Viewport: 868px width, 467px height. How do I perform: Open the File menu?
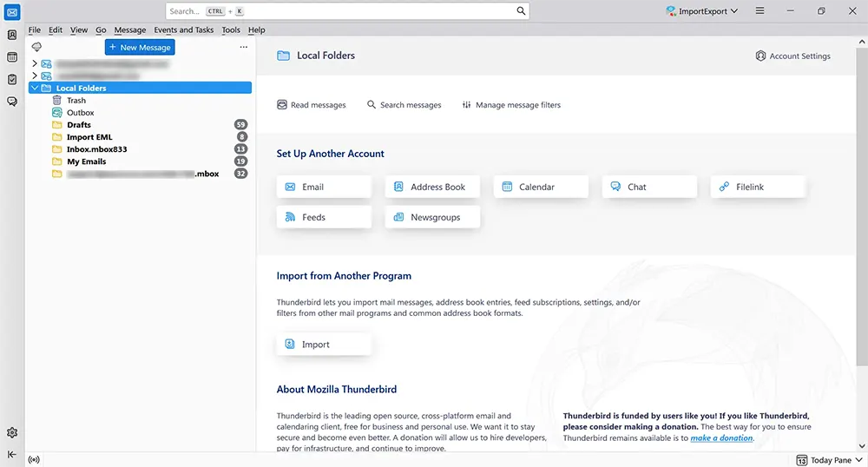(x=35, y=30)
